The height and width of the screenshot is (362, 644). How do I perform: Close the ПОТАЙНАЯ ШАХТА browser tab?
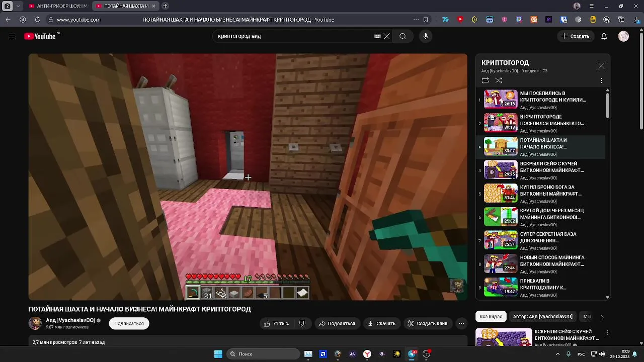[x=154, y=6]
